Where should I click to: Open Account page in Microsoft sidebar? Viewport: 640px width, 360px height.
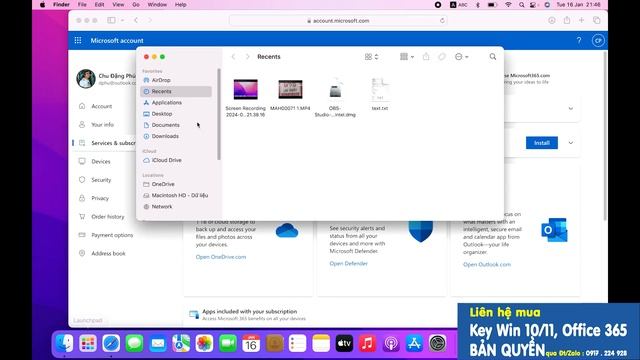tap(102, 106)
